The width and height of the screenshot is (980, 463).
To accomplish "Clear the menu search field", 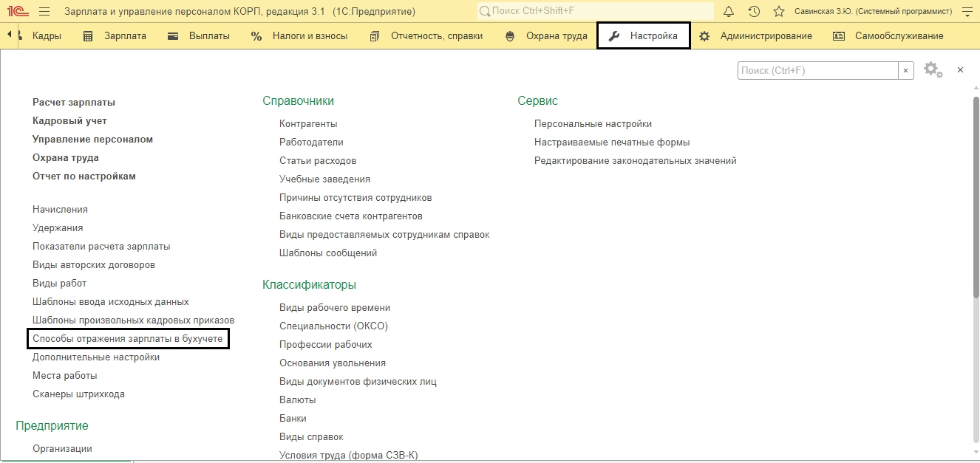I will 906,70.
